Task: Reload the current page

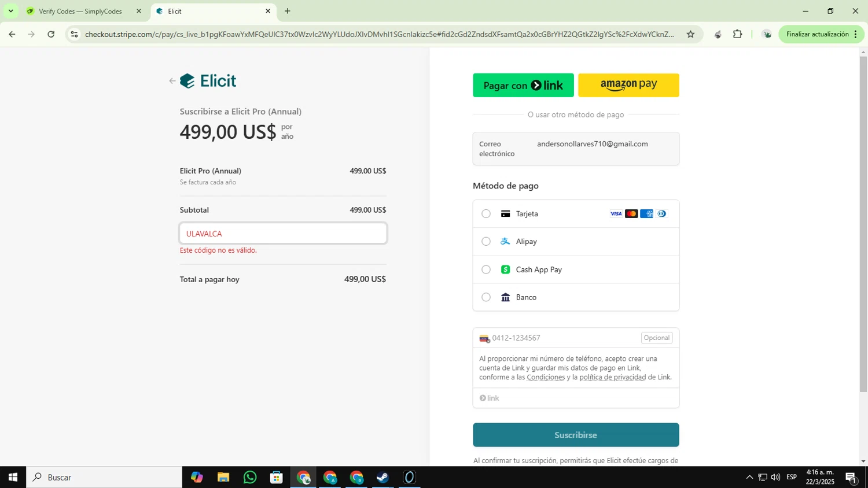Action: coord(51,34)
